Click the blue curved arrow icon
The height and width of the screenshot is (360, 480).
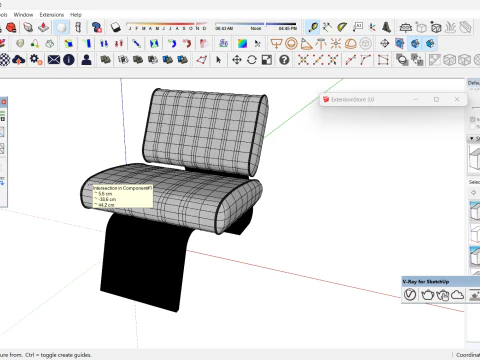[172, 43]
